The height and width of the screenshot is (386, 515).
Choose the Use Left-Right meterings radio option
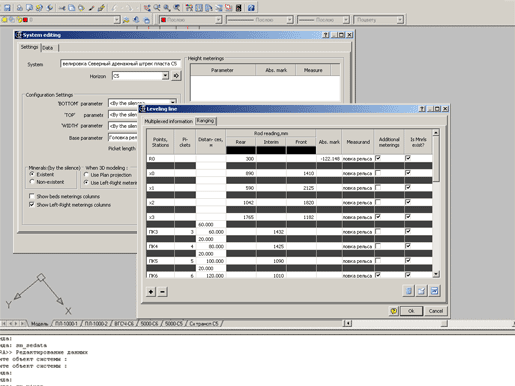point(86,183)
